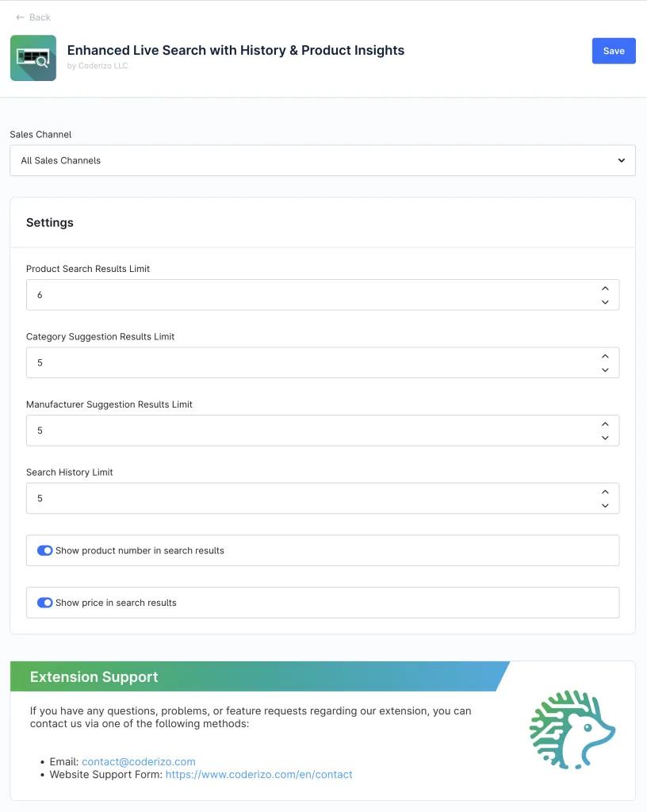Click the back arrow icon
The height and width of the screenshot is (812, 647).
pos(20,17)
